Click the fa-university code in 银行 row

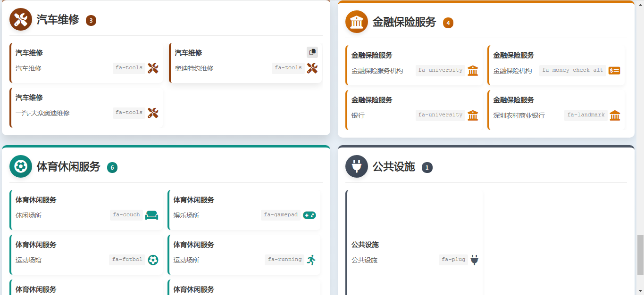(441, 115)
